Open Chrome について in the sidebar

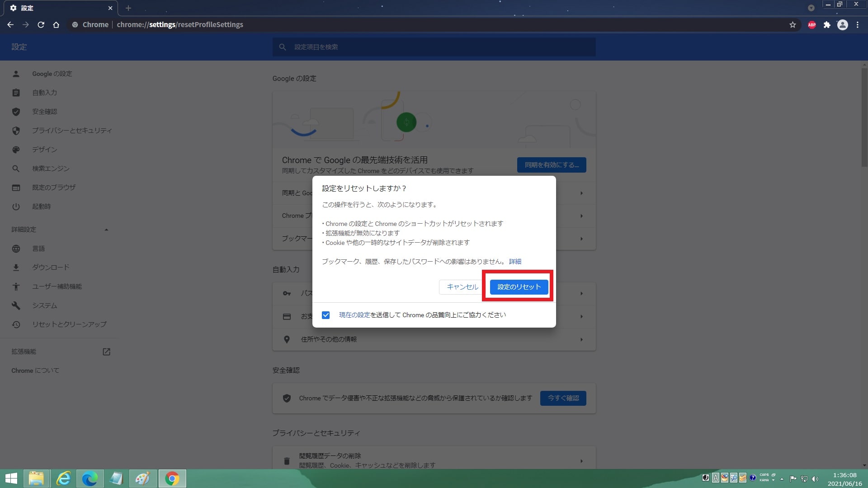(x=35, y=371)
